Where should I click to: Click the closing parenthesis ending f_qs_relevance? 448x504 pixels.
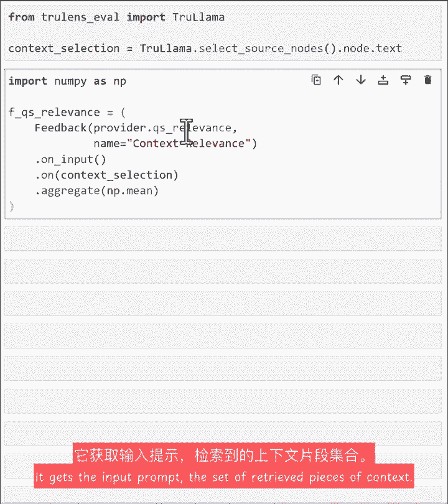(x=11, y=207)
